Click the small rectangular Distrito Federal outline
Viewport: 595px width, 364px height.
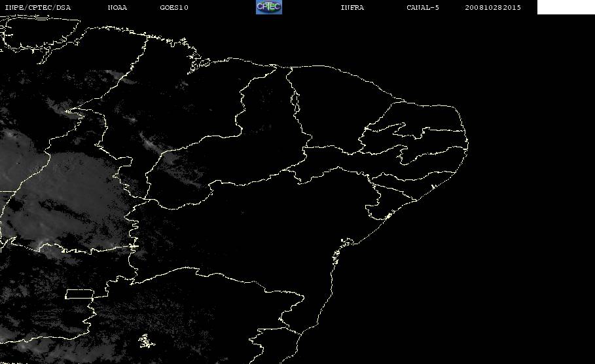(79, 294)
